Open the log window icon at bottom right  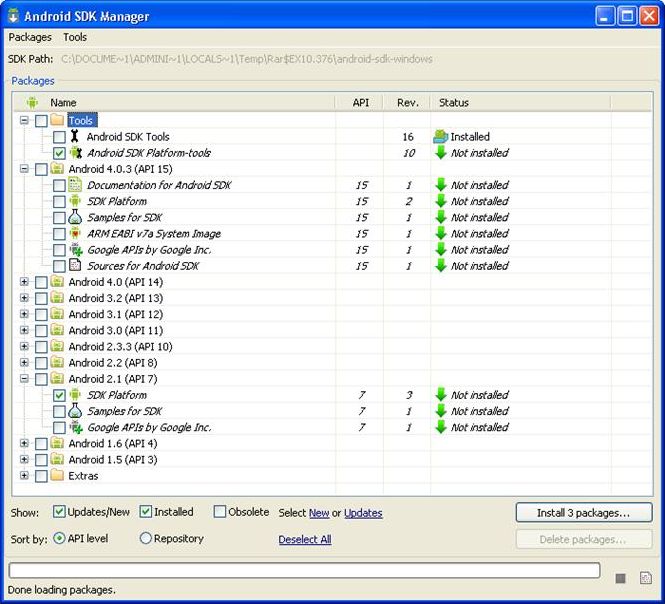(645, 578)
